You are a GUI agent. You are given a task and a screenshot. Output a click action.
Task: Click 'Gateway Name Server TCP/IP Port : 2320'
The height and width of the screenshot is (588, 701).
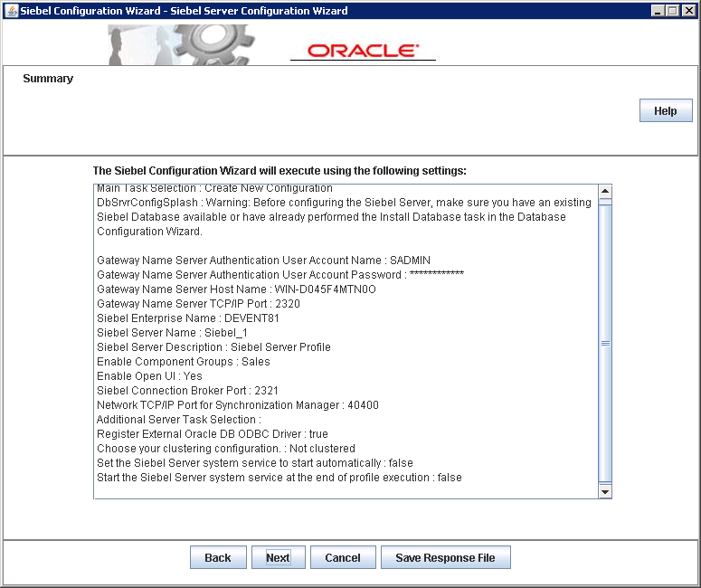pos(198,304)
